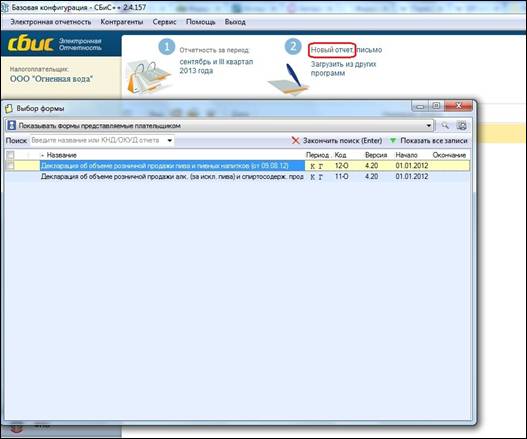Click the calendar reporting period icon
The height and width of the screenshot is (439, 527).
coord(148,77)
